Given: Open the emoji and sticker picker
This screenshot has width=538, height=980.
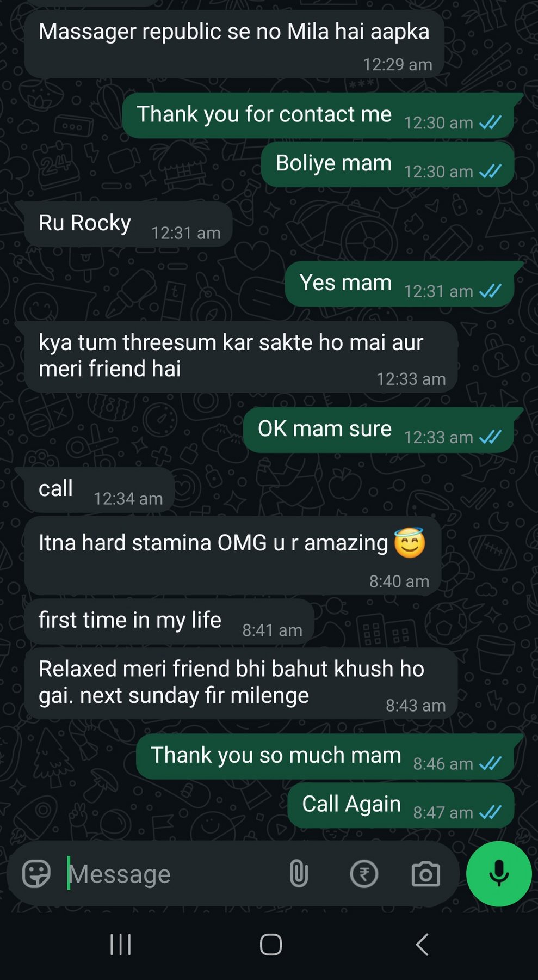Looking at the screenshot, I should click(36, 874).
